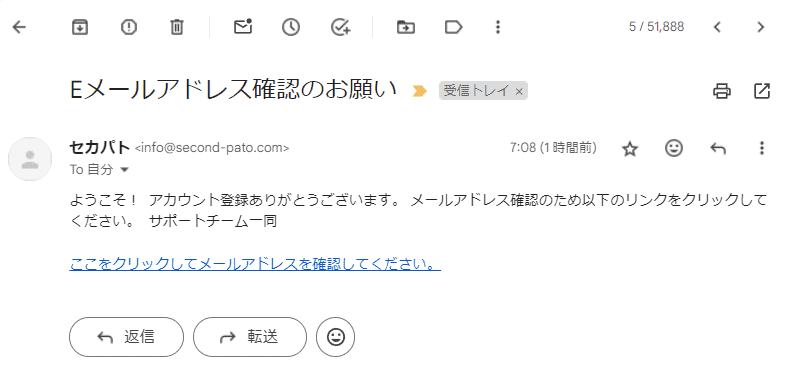Screen dimensions: 787x382
Task: Open toolbar more options menu
Action: 498,27
